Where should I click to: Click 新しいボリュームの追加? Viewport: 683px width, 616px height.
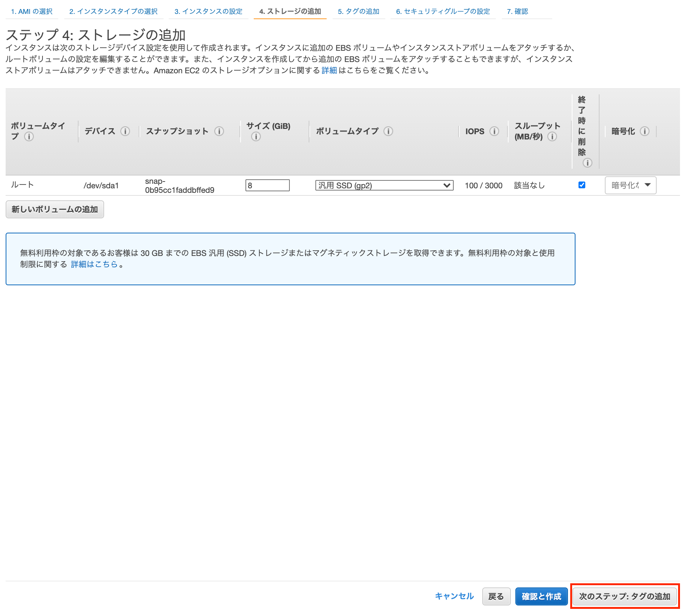pos(55,209)
